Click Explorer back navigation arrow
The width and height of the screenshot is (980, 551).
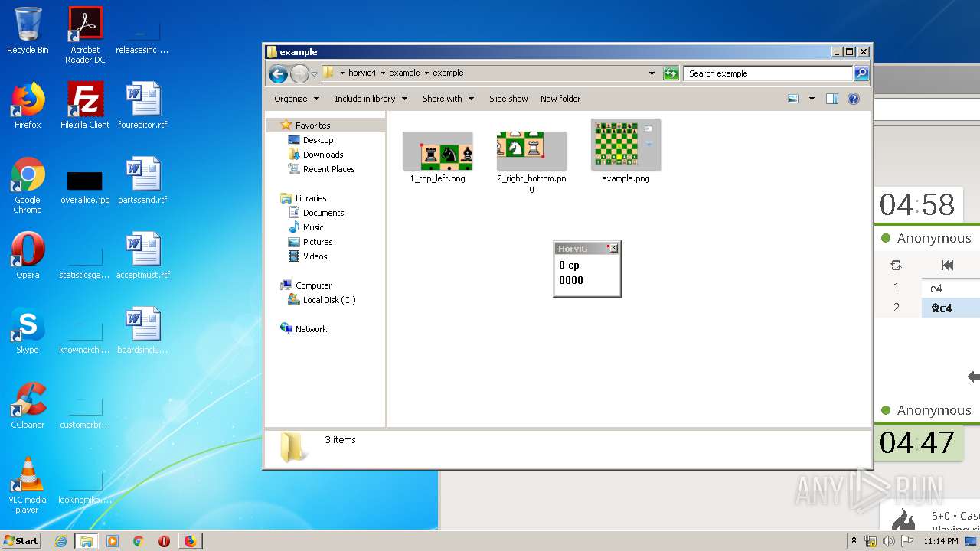pos(278,73)
